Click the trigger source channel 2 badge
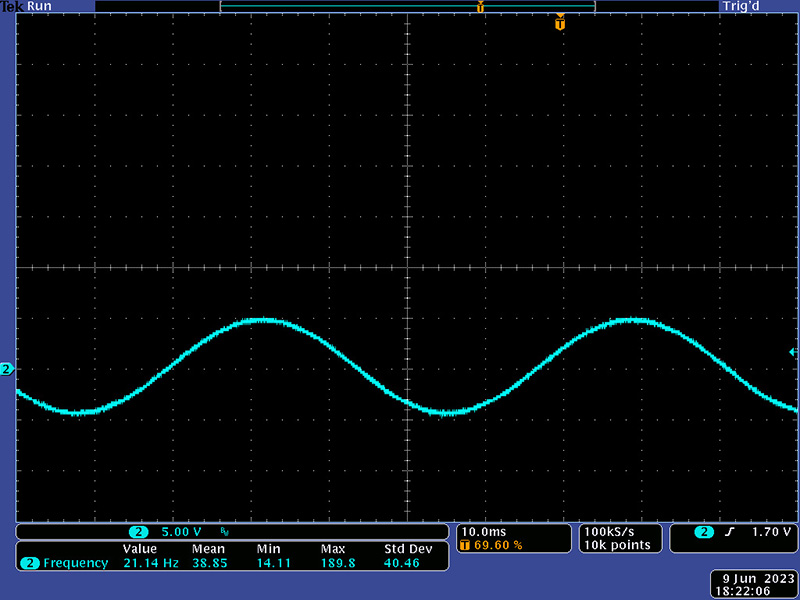This screenshot has width=800, height=600. (705, 532)
